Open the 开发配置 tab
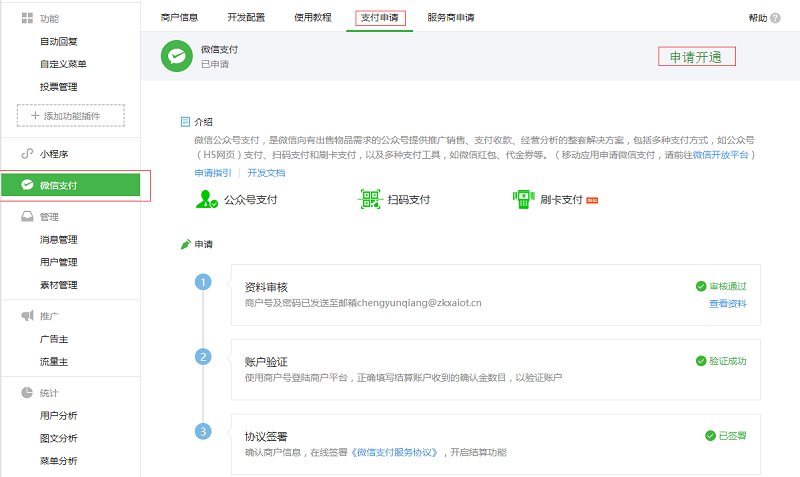 (246, 17)
